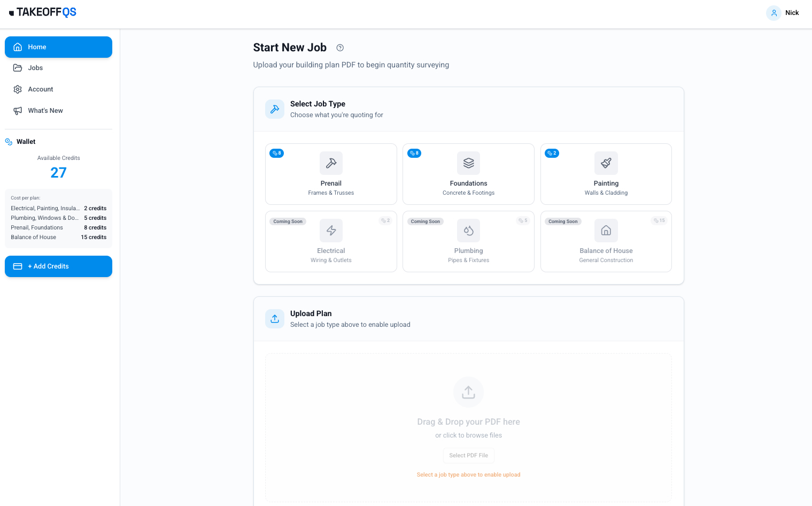This screenshot has height=506, width=812.
Task: Click the user avatar icon next to Nick
Action: 774,13
